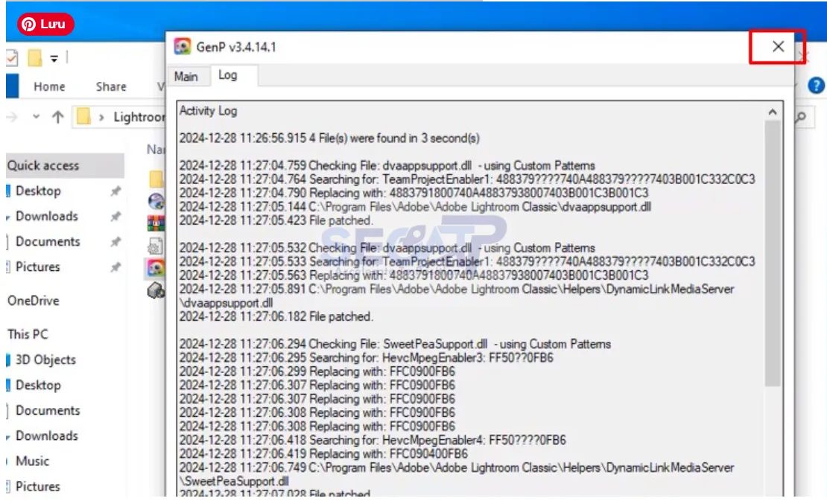Click the Up arrow in Explorer navigation
The image size is (827, 504).
[x=57, y=117]
